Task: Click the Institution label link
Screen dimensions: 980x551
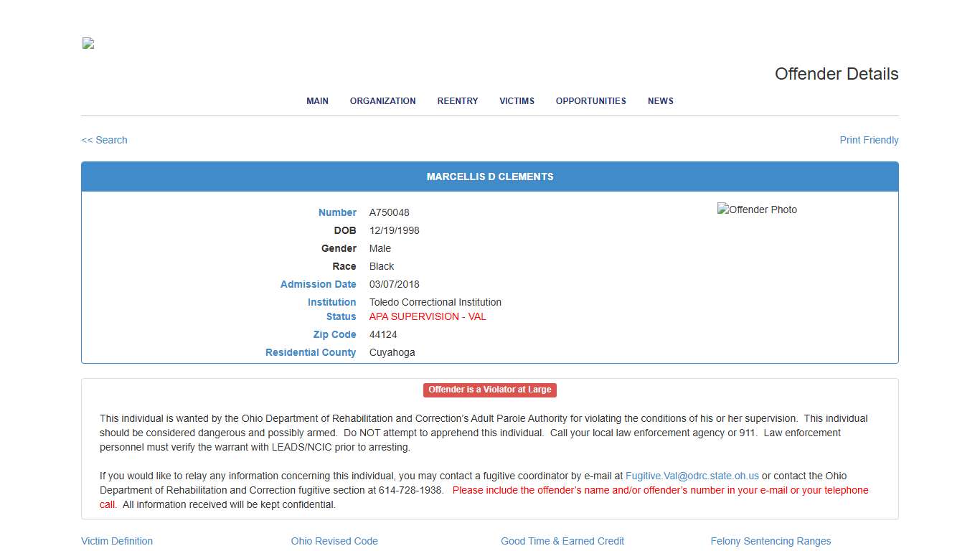Action: (331, 302)
